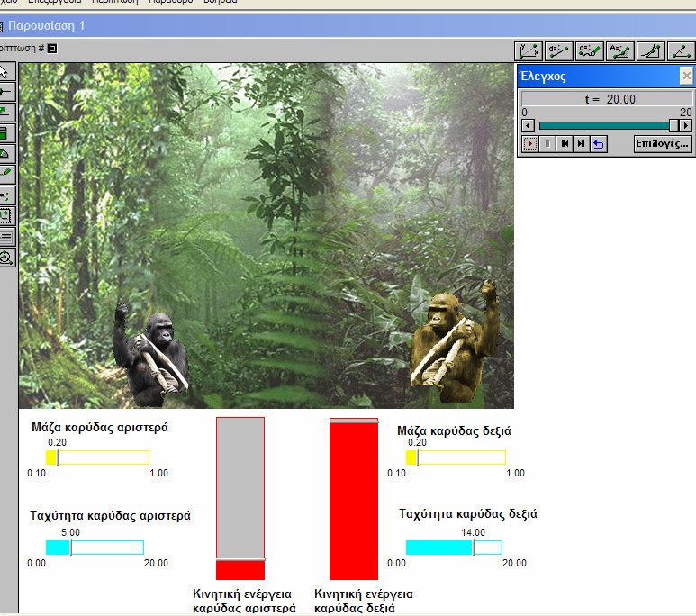Image resolution: width=696 pixels, height=616 pixels.
Task: Click the cyan Ταχύτητα καρύδας δεξιά slider
Action: pyautogui.click(x=454, y=548)
